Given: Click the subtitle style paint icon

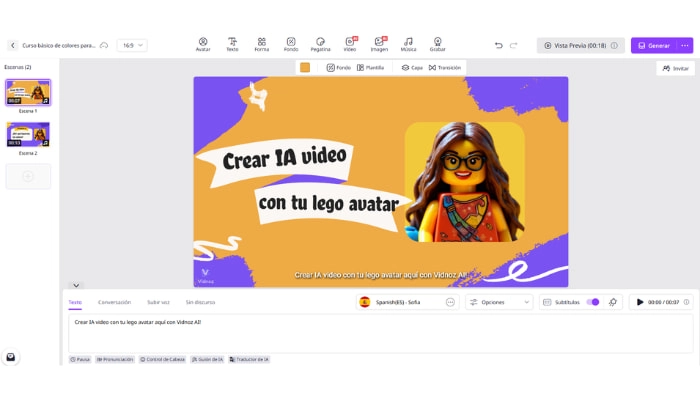Looking at the screenshot, I should pyautogui.click(x=613, y=302).
